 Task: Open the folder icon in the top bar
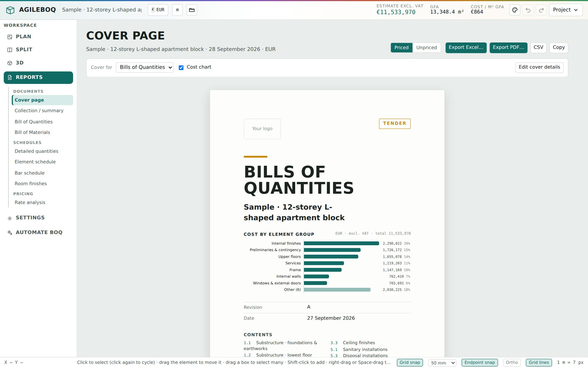click(x=192, y=10)
